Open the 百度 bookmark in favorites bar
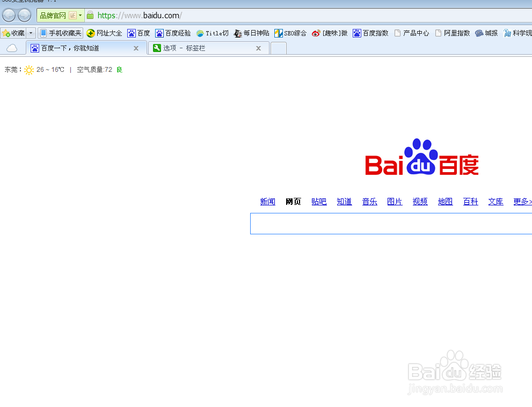Viewport: 532px width, 407px height. coord(139,33)
